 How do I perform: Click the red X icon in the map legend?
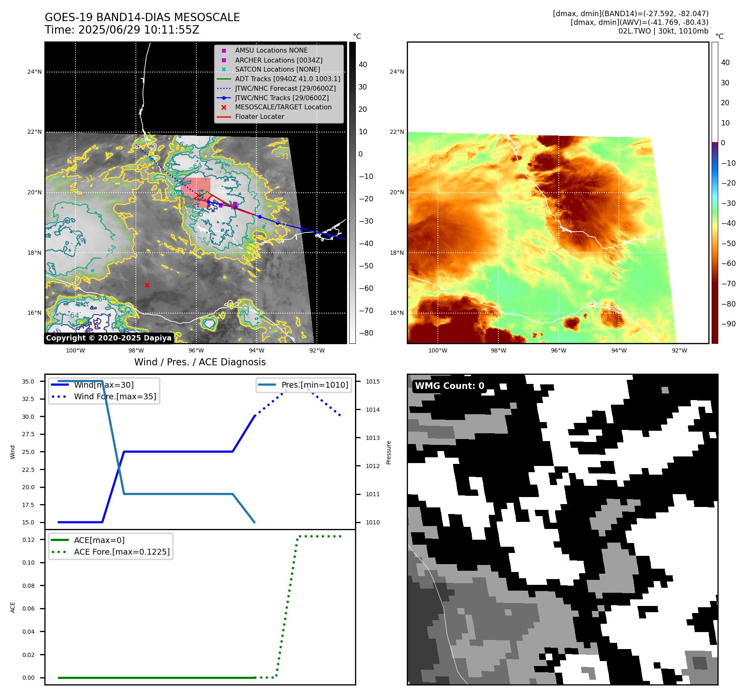[x=224, y=107]
